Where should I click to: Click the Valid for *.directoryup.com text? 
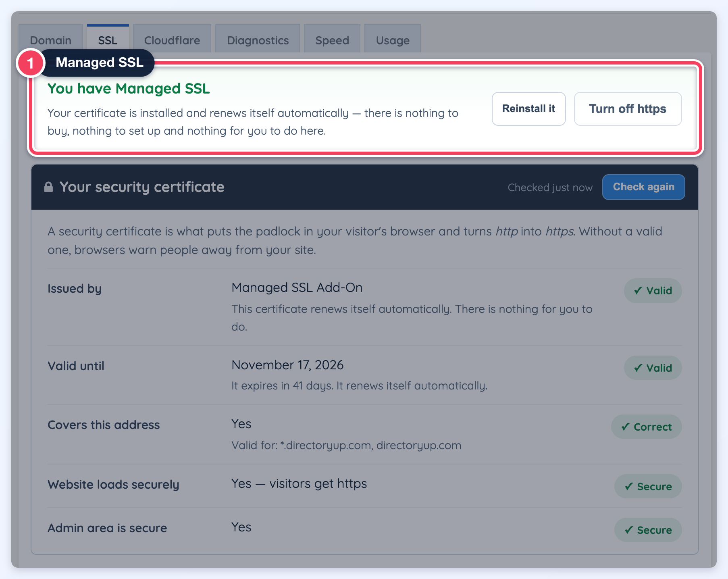click(346, 446)
